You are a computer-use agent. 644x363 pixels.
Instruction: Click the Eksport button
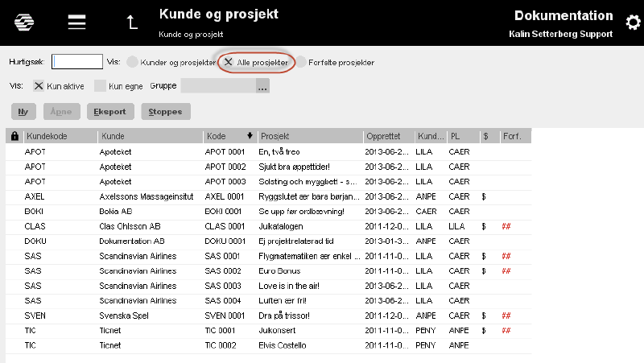coord(110,112)
